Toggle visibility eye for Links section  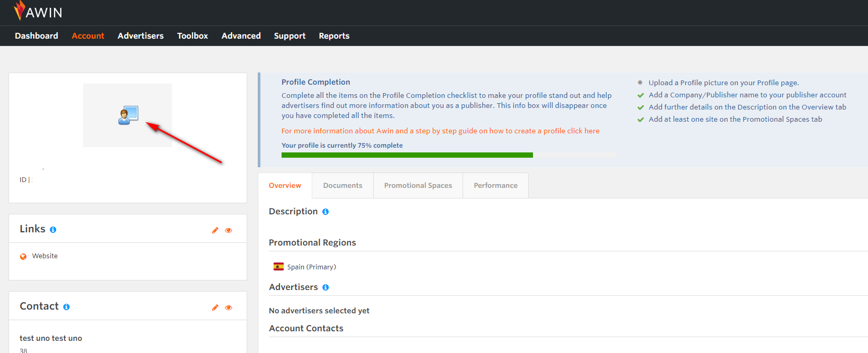click(x=229, y=230)
